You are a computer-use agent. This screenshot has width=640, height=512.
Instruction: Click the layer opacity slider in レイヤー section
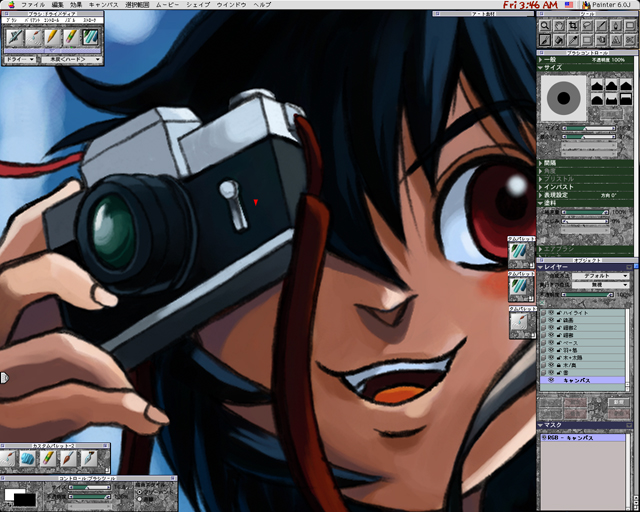coord(588,294)
